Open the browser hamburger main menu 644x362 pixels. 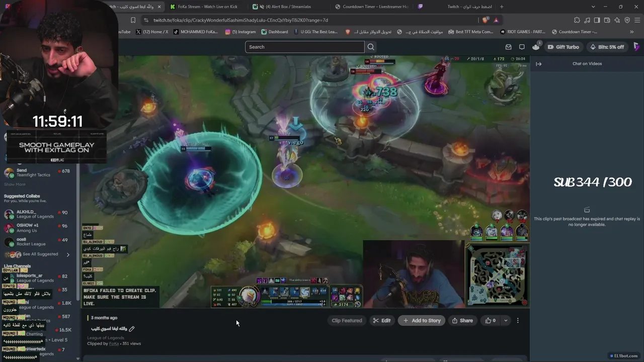coord(637,20)
